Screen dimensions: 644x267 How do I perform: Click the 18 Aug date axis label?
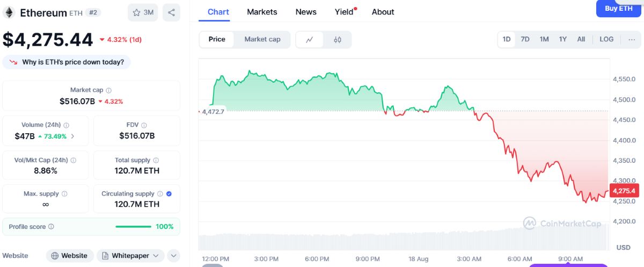pos(419,259)
